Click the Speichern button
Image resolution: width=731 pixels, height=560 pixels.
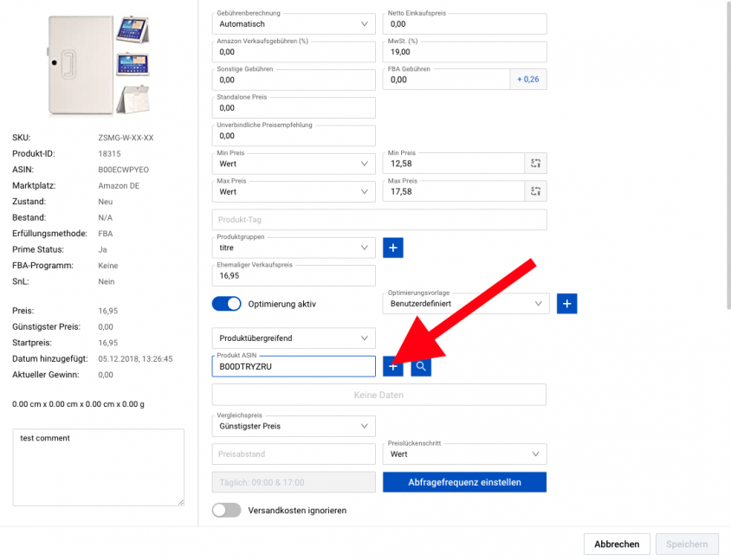687,544
